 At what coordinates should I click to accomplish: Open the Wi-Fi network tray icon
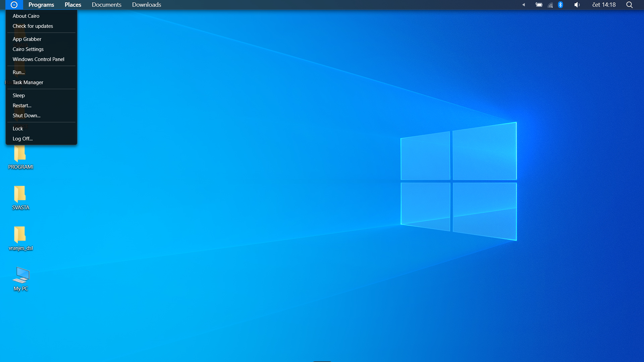[550, 5]
